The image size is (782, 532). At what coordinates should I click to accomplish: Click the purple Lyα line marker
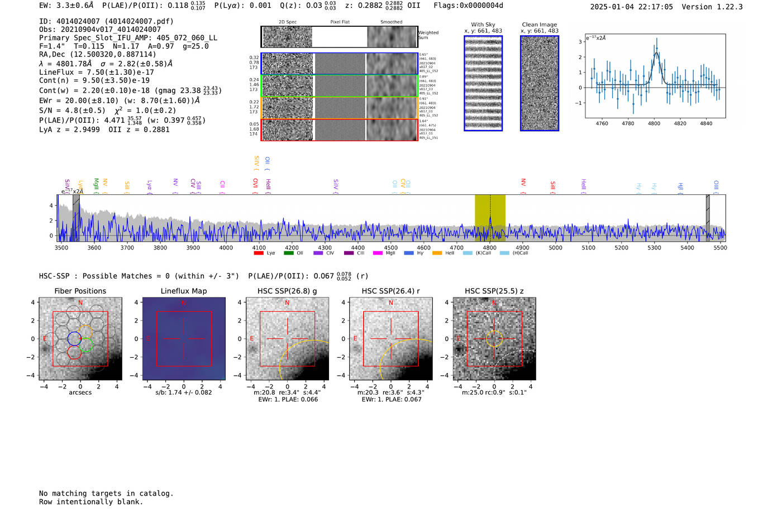(149, 186)
